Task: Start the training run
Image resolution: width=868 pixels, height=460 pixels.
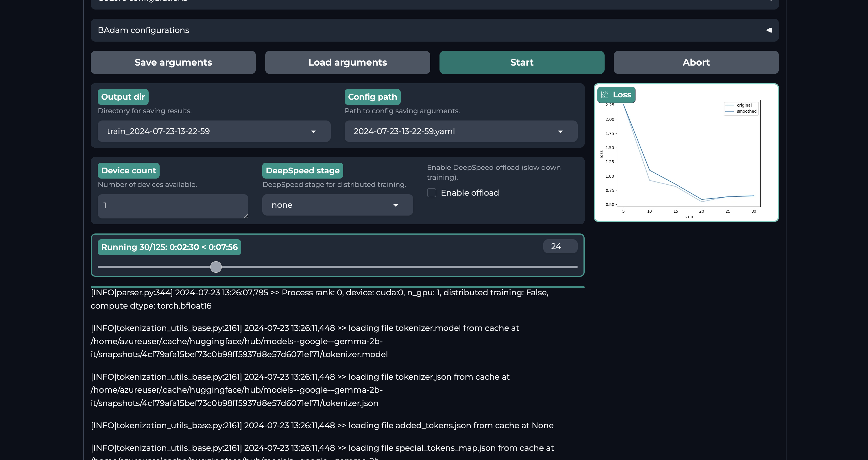Action: [521, 63]
